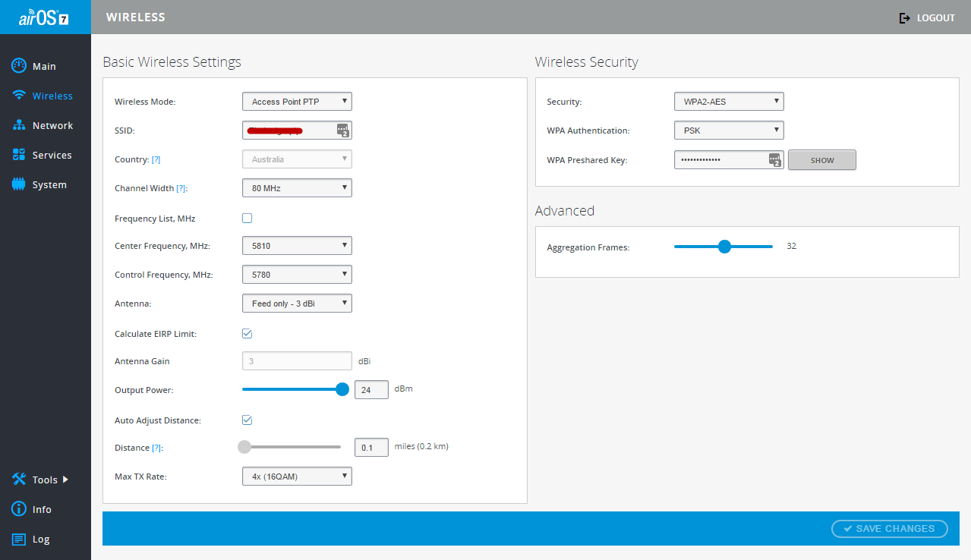Click password manager icon in Preshared Key field
This screenshot has height=560, width=971.
point(774,160)
